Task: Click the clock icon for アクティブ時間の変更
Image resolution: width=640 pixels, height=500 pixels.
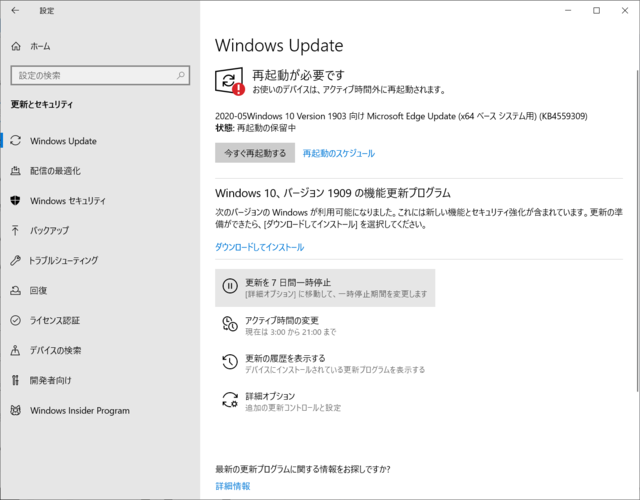Action: point(230,324)
